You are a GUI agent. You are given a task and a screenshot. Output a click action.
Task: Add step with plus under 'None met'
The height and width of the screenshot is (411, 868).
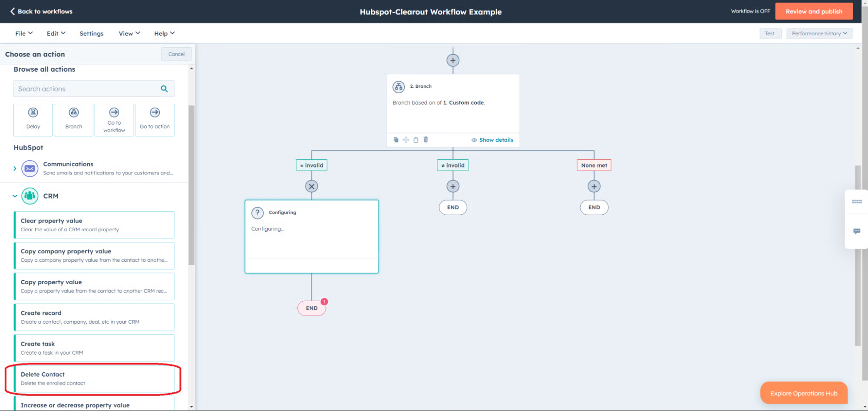point(594,187)
